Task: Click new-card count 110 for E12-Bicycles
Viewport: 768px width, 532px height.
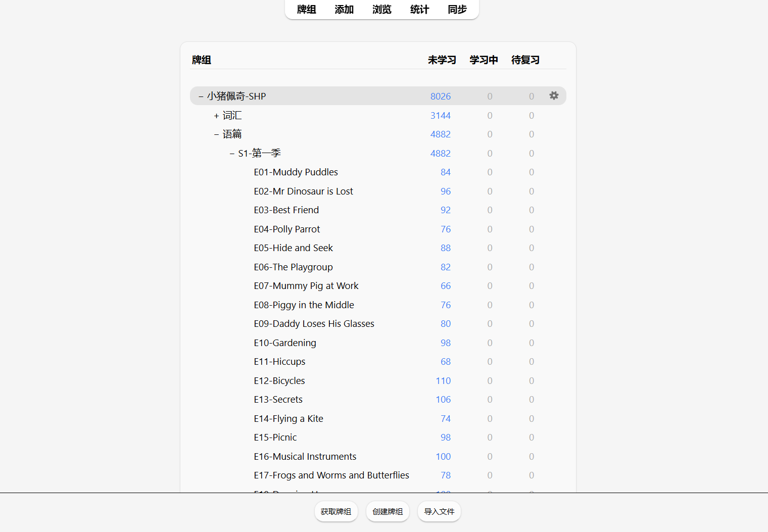Action: [443, 381]
